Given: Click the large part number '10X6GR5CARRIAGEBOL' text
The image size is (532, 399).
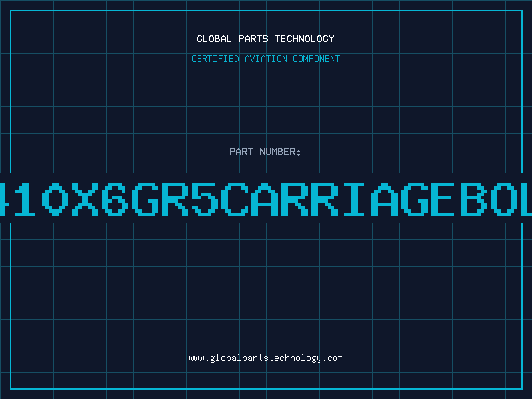Looking at the screenshot, I should tap(266, 199).
